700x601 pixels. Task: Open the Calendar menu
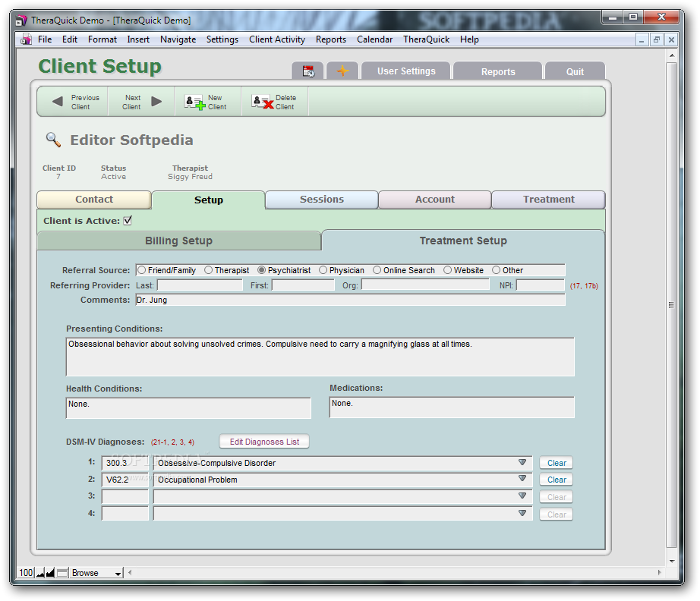(374, 39)
